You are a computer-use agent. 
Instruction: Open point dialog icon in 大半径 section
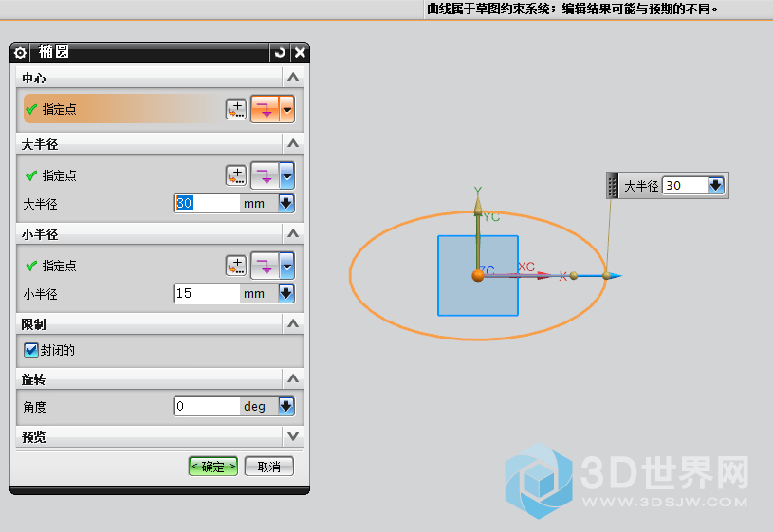point(235,175)
